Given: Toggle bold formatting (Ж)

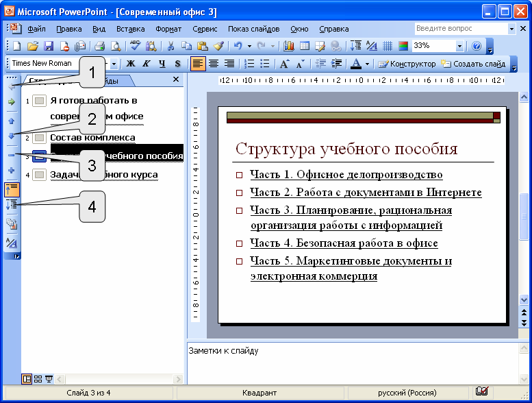Looking at the screenshot, I should click(131, 64).
